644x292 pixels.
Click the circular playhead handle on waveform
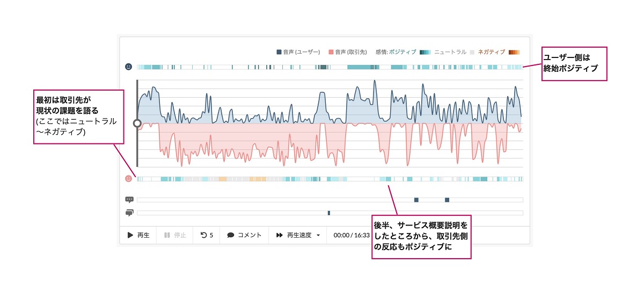tap(137, 123)
